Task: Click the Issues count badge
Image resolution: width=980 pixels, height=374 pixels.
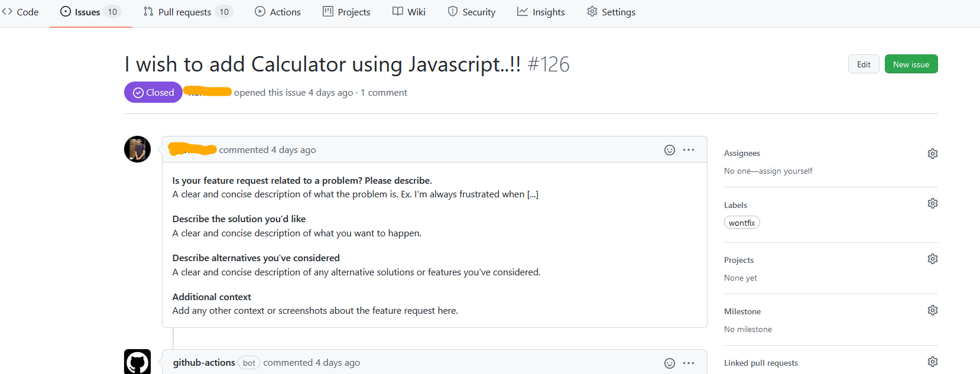Action: 112,12
